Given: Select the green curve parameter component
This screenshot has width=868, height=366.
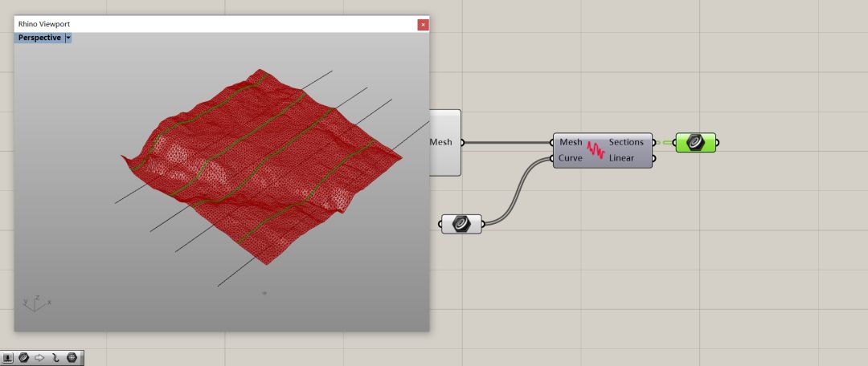Looking at the screenshot, I should pyautogui.click(x=695, y=143).
